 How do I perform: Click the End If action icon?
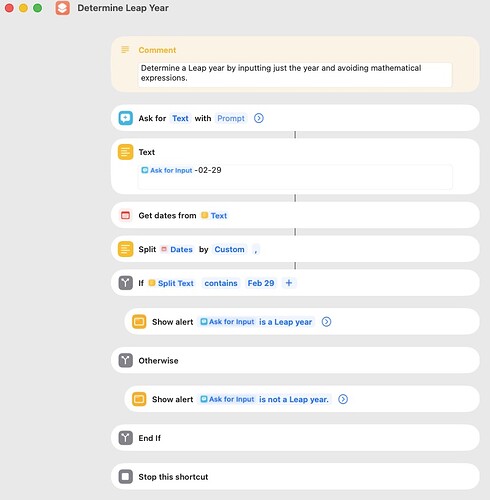pyautogui.click(x=126, y=438)
